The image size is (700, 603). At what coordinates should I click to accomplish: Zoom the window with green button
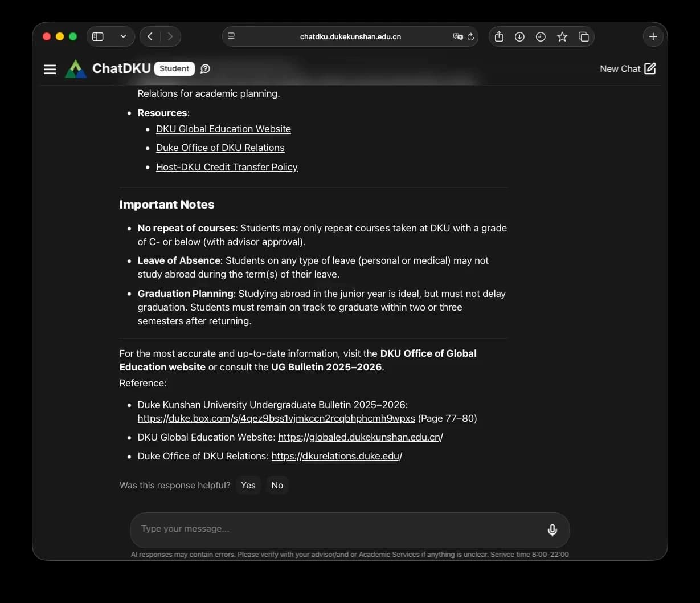click(x=73, y=36)
